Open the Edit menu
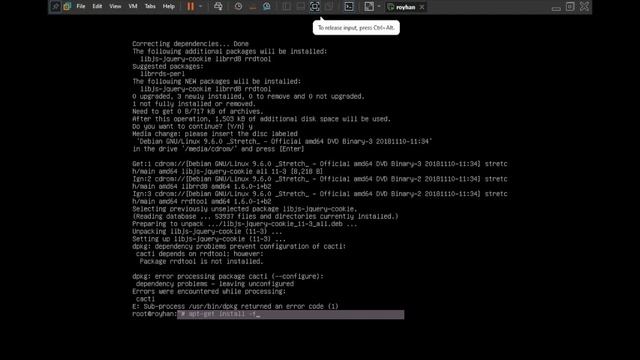The image size is (640, 360). (97, 7)
